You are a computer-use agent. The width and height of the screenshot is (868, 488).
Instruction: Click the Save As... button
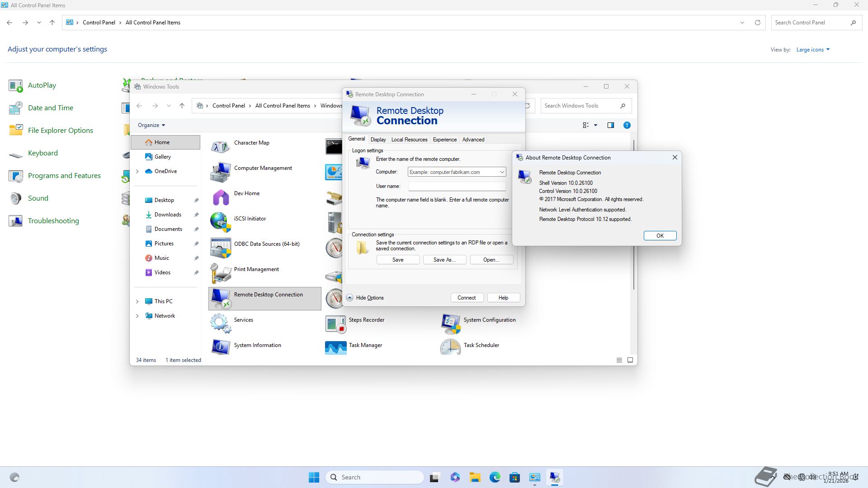point(444,260)
